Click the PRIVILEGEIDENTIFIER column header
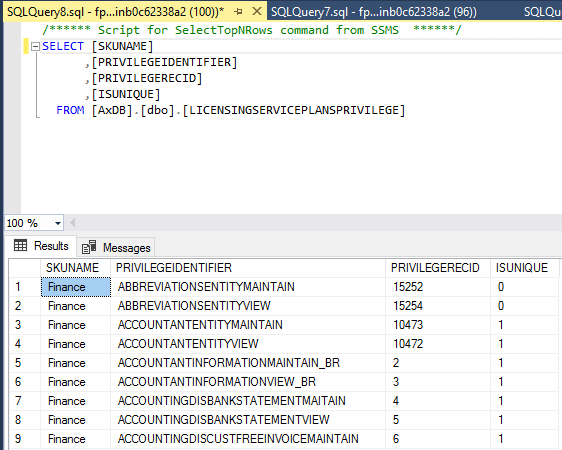562x450 pixels. pyautogui.click(x=248, y=268)
